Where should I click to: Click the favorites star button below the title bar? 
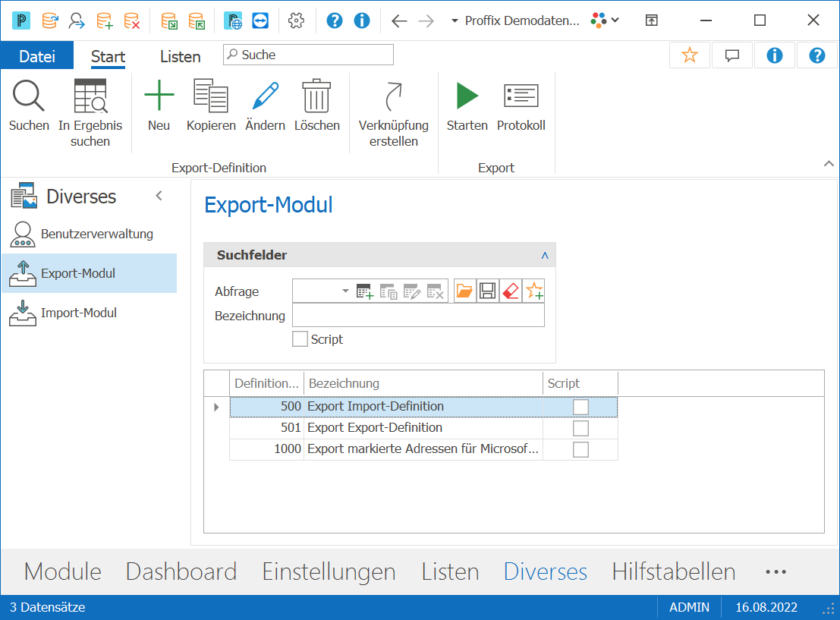(x=690, y=55)
